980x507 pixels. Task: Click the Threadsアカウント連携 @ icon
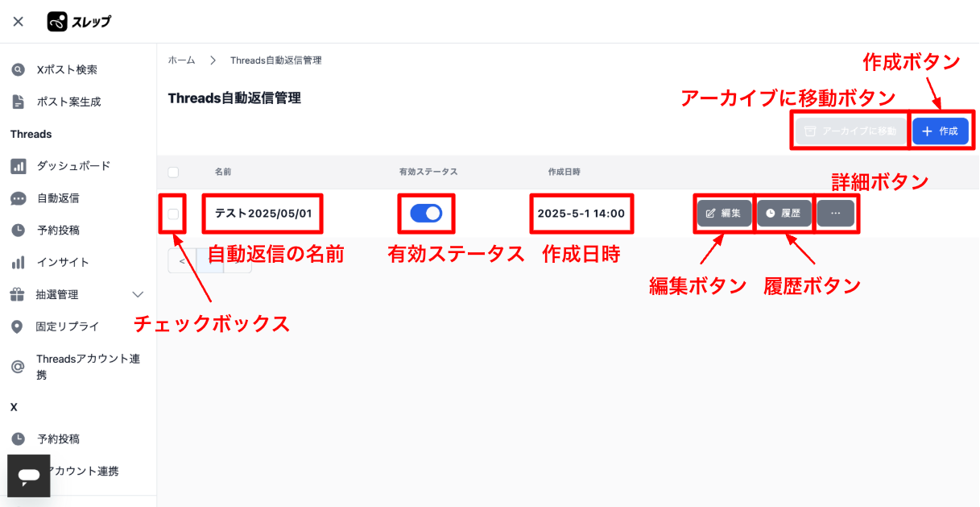tap(18, 367)
